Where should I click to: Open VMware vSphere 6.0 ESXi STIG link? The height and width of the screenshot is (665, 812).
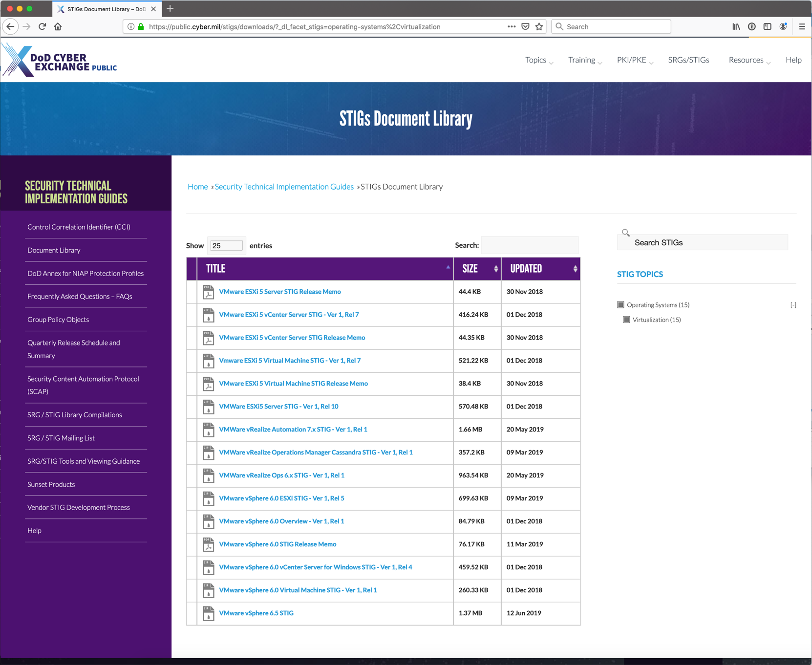coord(281,498)
